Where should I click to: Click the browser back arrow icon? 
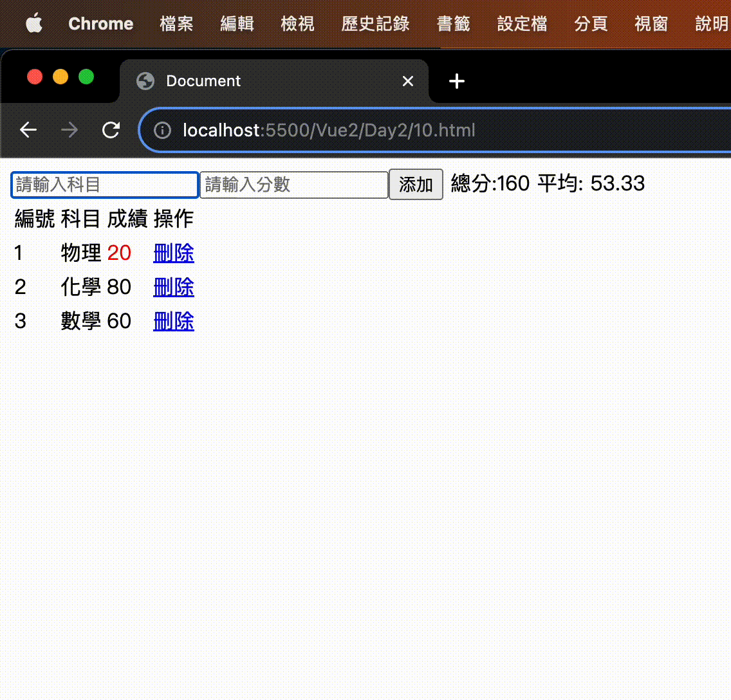point(28,130)
